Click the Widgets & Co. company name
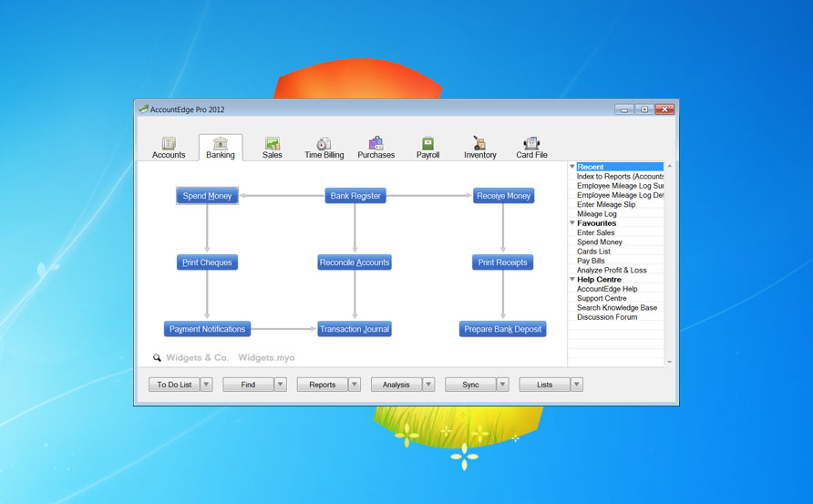 (197, 358)
